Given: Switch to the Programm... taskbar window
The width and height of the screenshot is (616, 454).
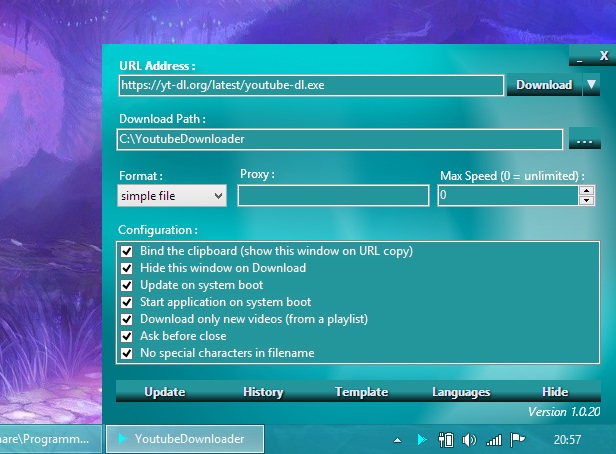Looking at the screenshot, I should click(x=50, y=439).
